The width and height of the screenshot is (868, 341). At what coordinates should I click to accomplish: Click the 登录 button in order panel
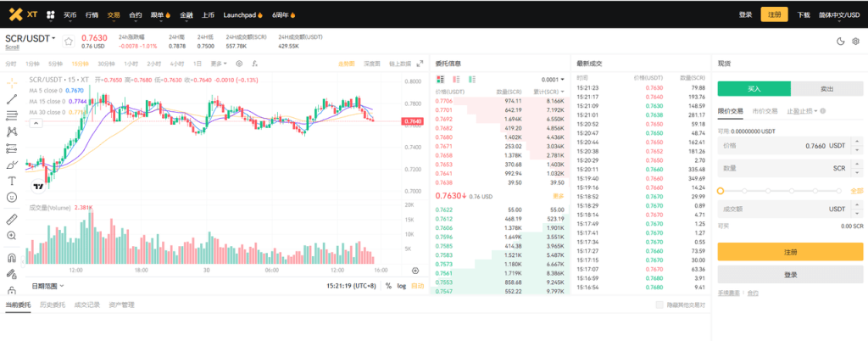pos(790,275)
